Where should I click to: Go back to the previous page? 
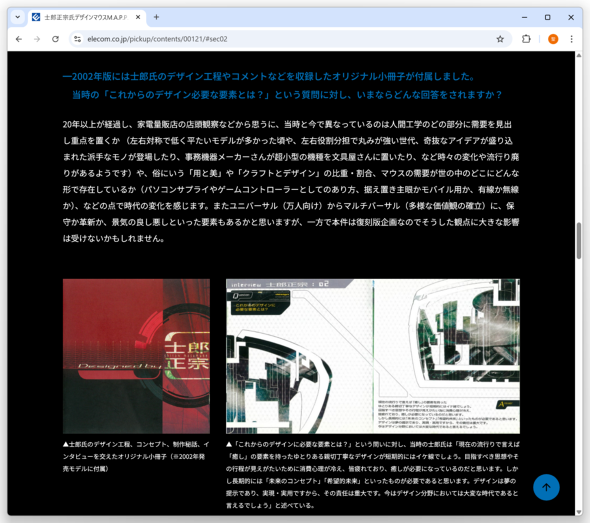click(x=19, y=39)
